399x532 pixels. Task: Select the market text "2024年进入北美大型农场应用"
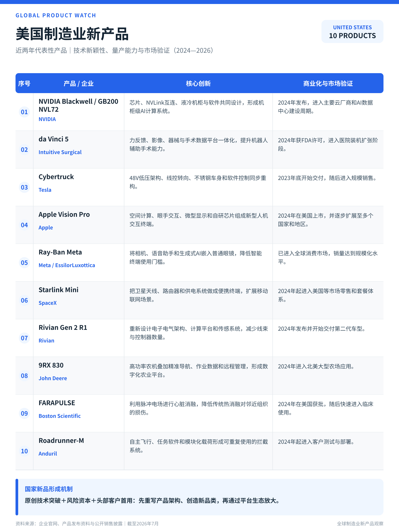click(x=317, y=367)
